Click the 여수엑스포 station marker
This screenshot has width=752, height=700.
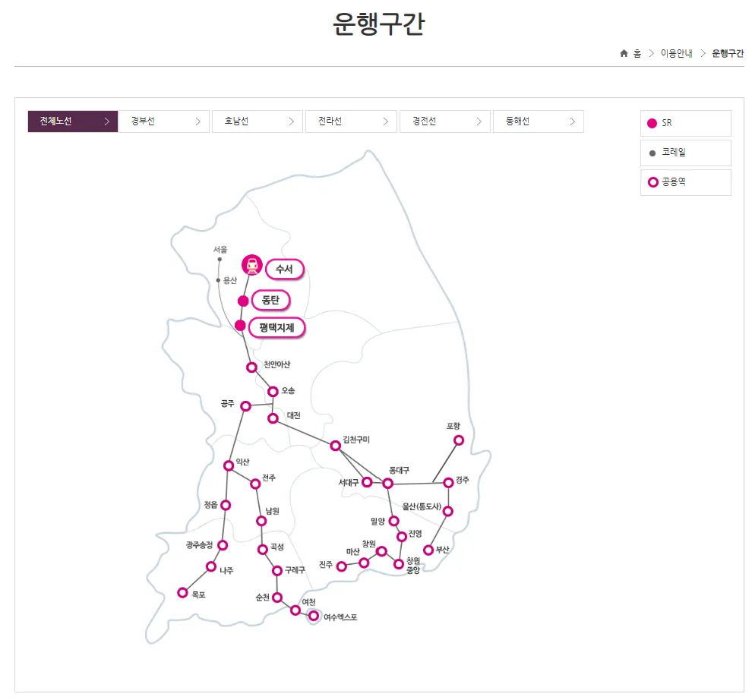click(x=312, y=616)
